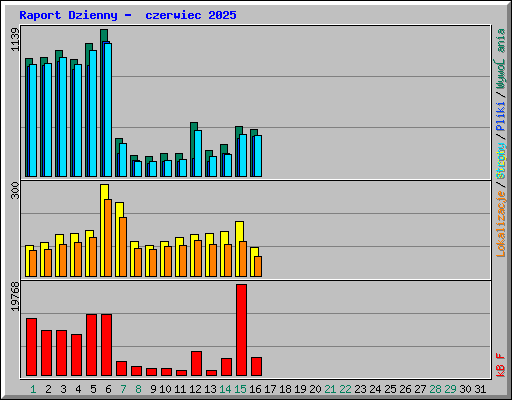Image resolution: width=512 pixels, height=400 pixels.
Task: Click the cyan bar for day 6 in top chart
Action: (x=108, y=110)
